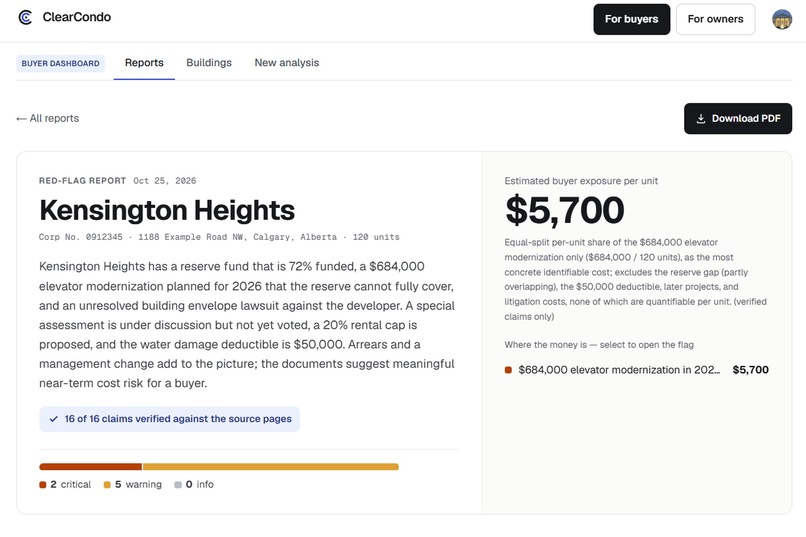Click the Kensington Heights summary paragraph

[247, 325]
